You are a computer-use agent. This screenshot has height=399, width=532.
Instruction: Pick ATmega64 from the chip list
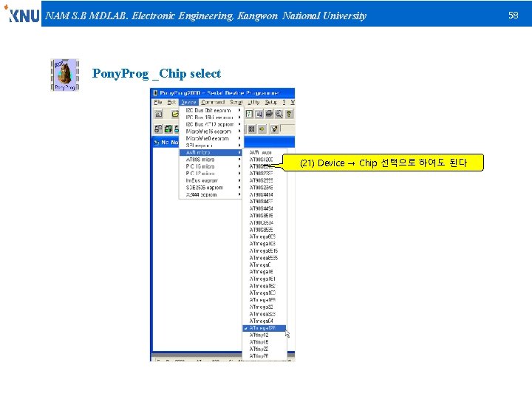[x=265, y=321]
